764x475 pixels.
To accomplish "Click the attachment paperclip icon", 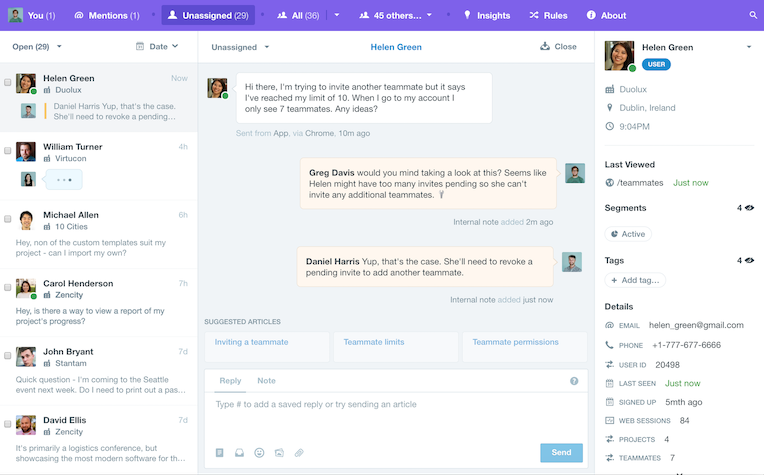I will tap(299, 453).
